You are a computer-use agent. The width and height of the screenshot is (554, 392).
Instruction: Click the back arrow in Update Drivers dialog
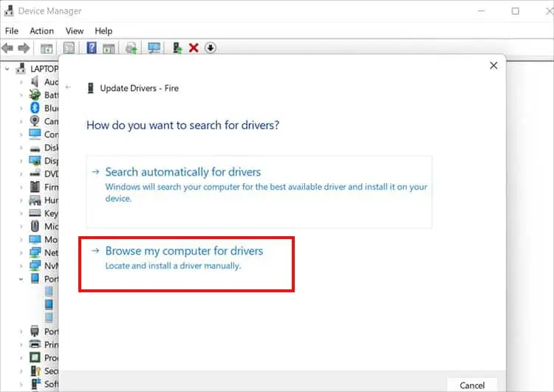click(68, 87)
